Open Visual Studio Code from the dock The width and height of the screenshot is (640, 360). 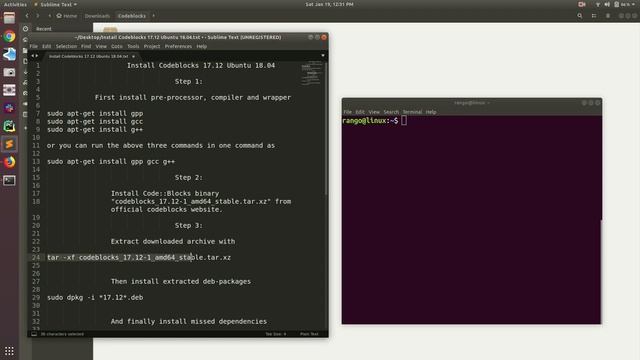9,54
